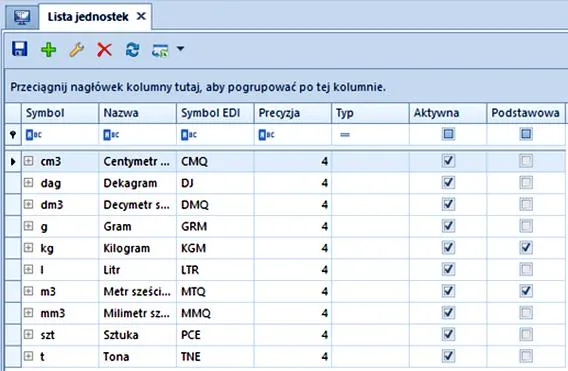Sort by Nazwa column header
Image resolution: width=568 pixels, height=371 pixels.
click(x=138, y=113)
